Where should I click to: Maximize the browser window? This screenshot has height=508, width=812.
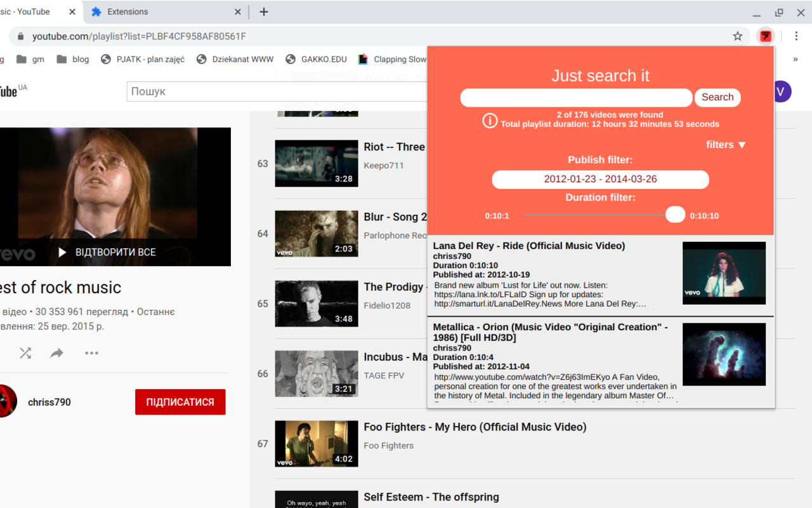[x=779, y=12]
